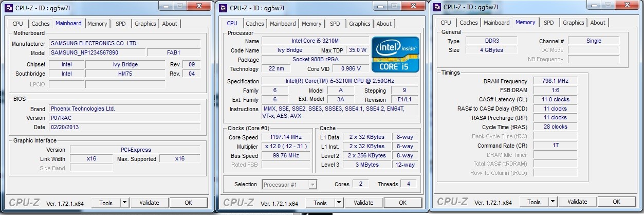The height and width of the screenshot is (215, 644).
Task: Click Validate button in Mainboard window
Action: coord(149,203)
